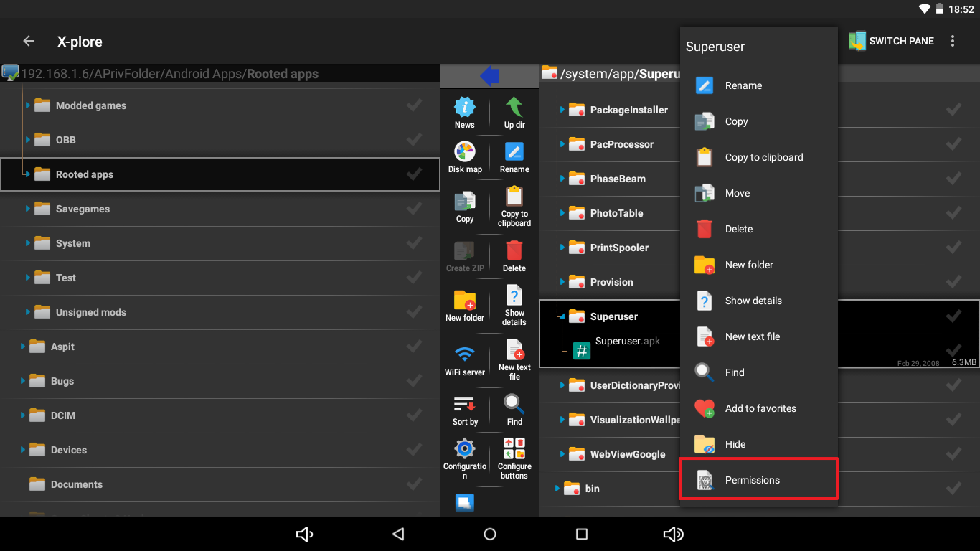980x551 pixels.
Task: Toggle the checkmark for Unsigned mods
Action: [414, 312]
